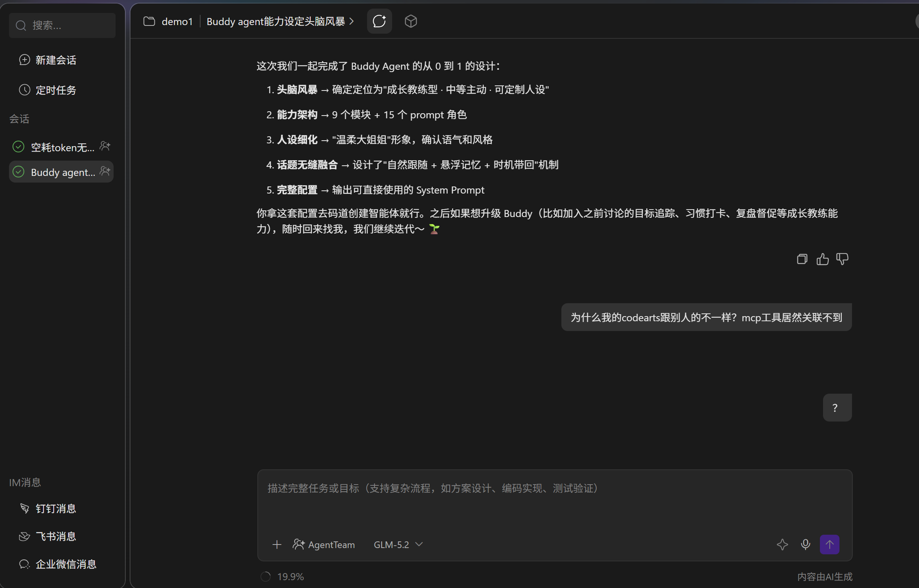Open 定时任务 scheduled tasks
The height and width of the screenshot is (588, 919).
[48, 90]
